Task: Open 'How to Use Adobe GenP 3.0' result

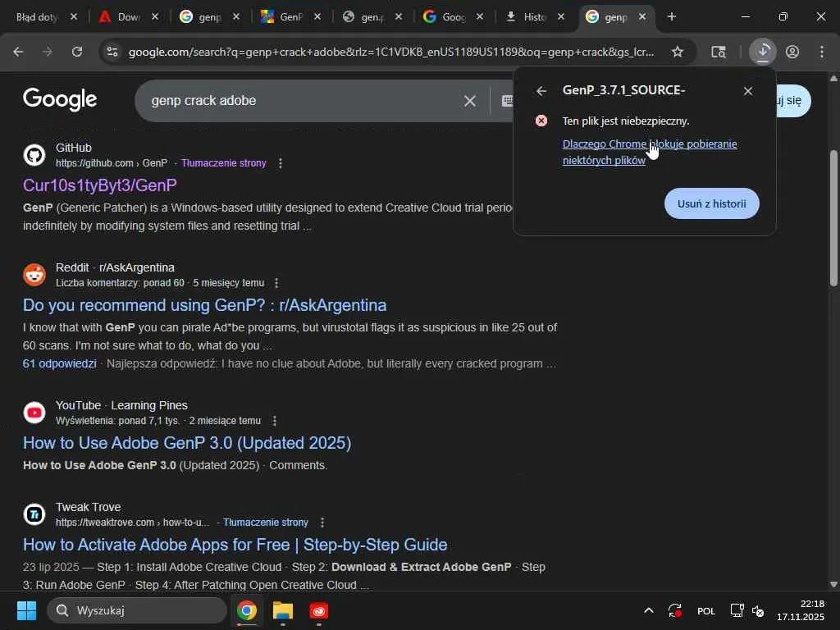Action: [187, 443]
